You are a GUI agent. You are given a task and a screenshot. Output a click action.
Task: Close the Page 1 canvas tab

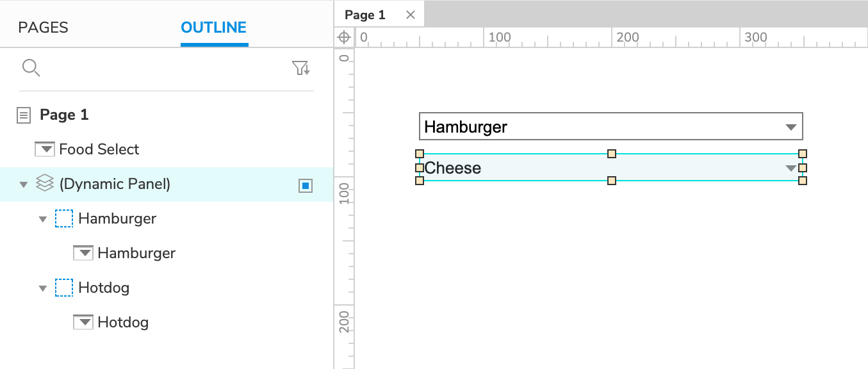411,15
